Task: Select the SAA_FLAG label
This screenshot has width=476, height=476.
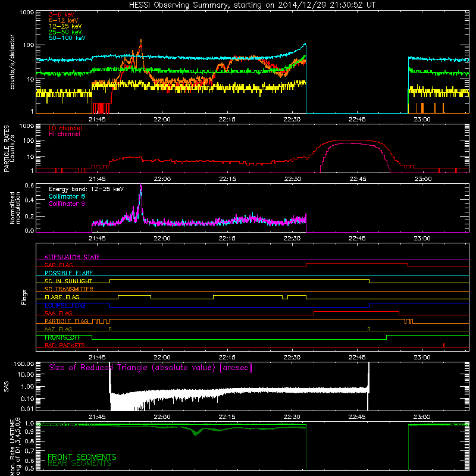Action: pos(58,313)
